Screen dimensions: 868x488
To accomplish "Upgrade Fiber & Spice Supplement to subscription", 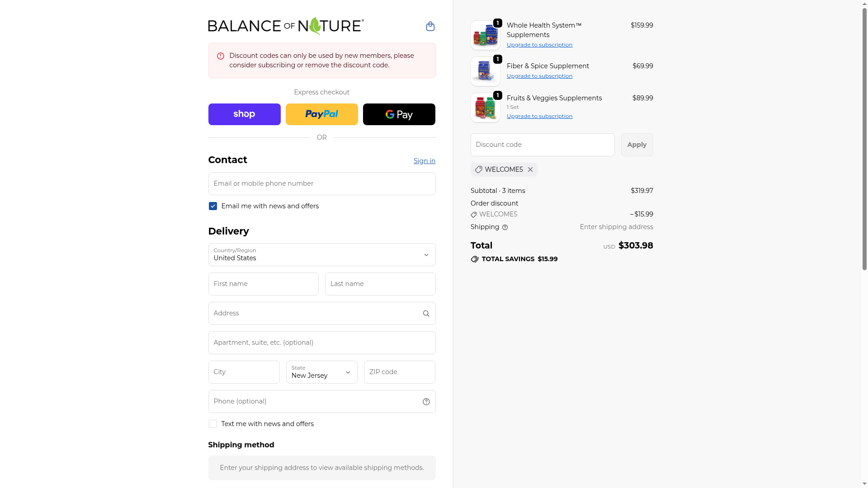I will click(x=539, y=76).
